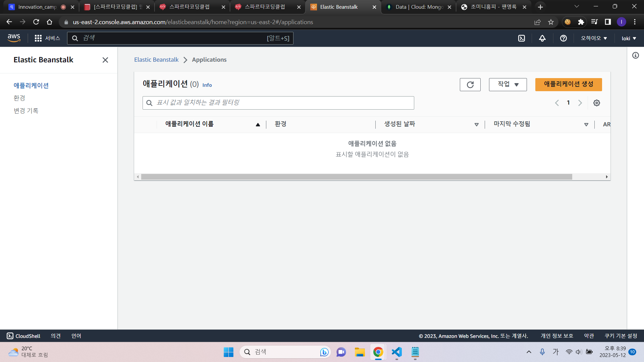Screen dimensions: 644x362
Task: Click horizontal scrollbar of applications table
Action: [357, 177]
